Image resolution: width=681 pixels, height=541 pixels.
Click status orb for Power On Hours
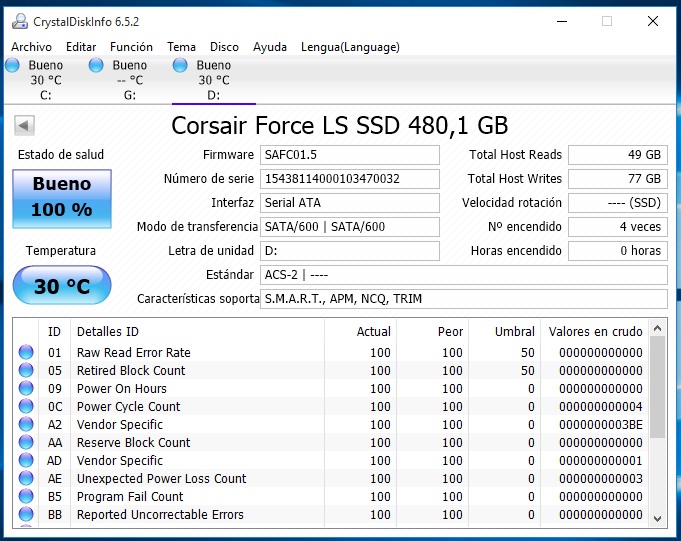pos(26,388)
